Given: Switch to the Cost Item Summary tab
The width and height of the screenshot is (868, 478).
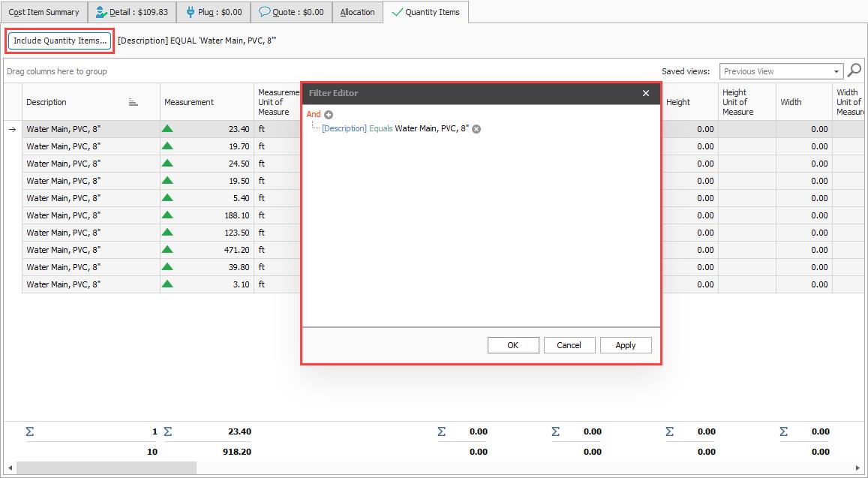Looking at the screenshot, I should coord(44,12).
